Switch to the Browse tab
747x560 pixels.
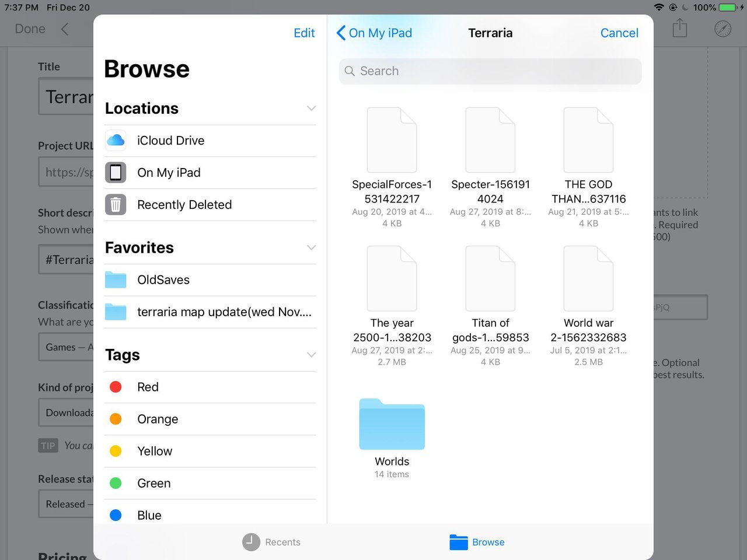[477, 542]
